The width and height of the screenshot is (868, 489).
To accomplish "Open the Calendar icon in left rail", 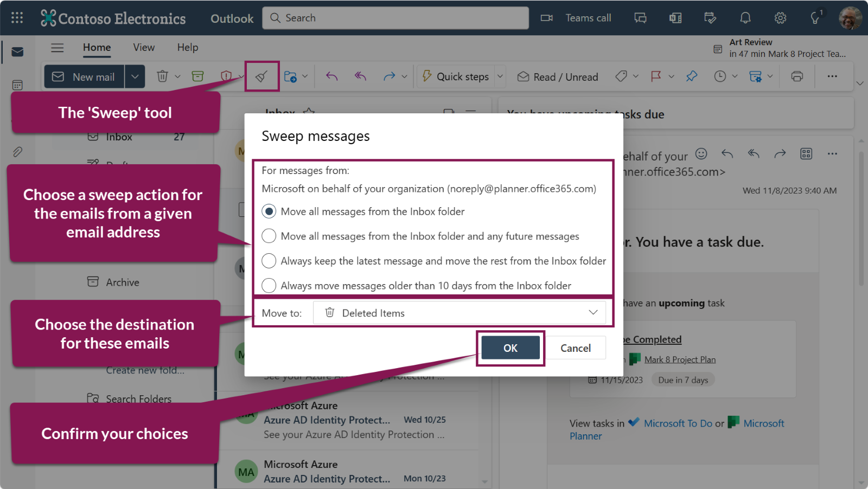I will 17,85.
